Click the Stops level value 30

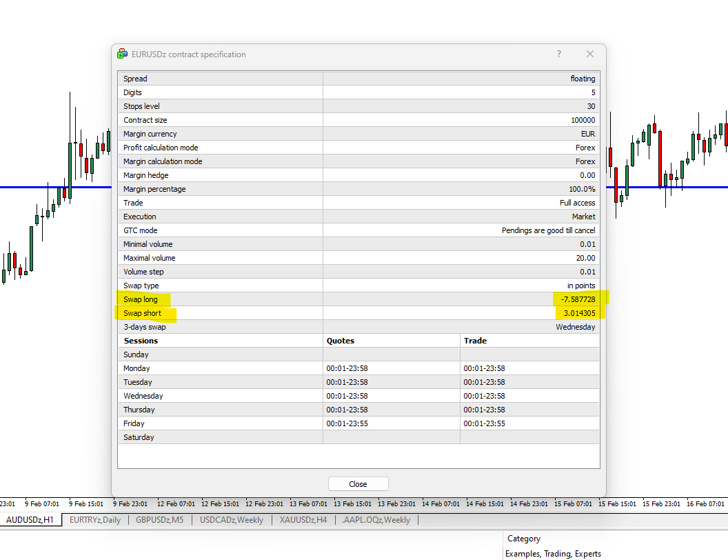click(x=591, y=106)
